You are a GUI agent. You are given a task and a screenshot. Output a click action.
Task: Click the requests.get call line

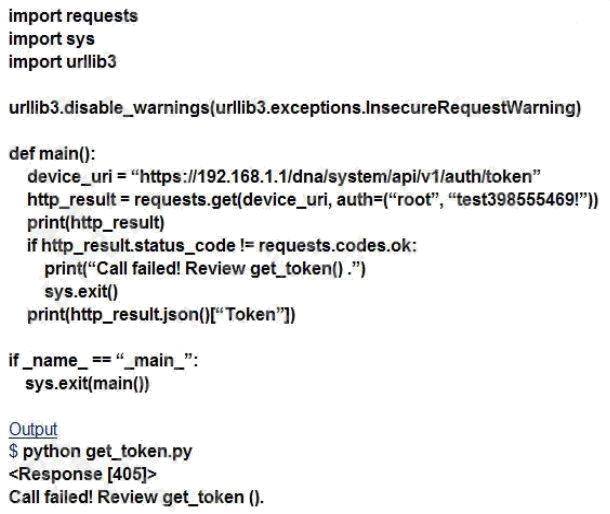click(x=312, y=200)
